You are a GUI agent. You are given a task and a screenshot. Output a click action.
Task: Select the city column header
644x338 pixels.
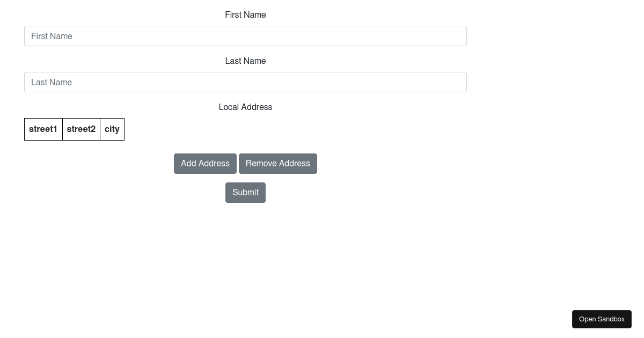(x=112, y=129)
